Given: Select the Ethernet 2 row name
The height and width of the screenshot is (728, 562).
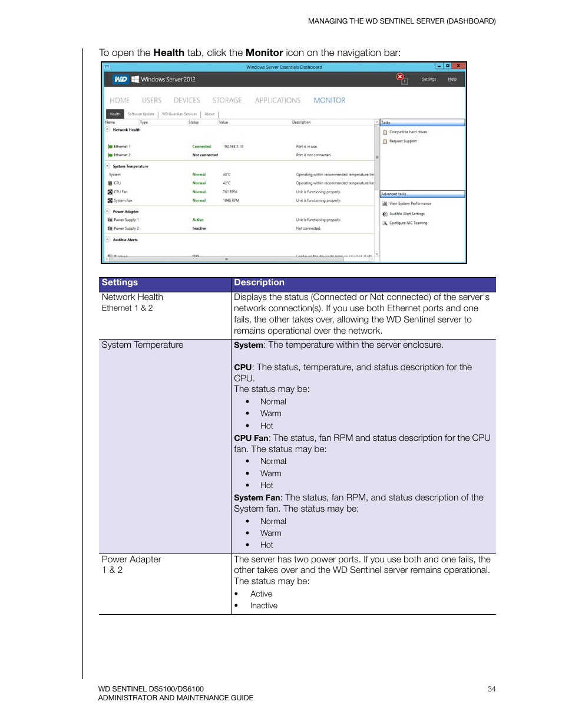Looking at the screenshot, I should click(122, 155).
